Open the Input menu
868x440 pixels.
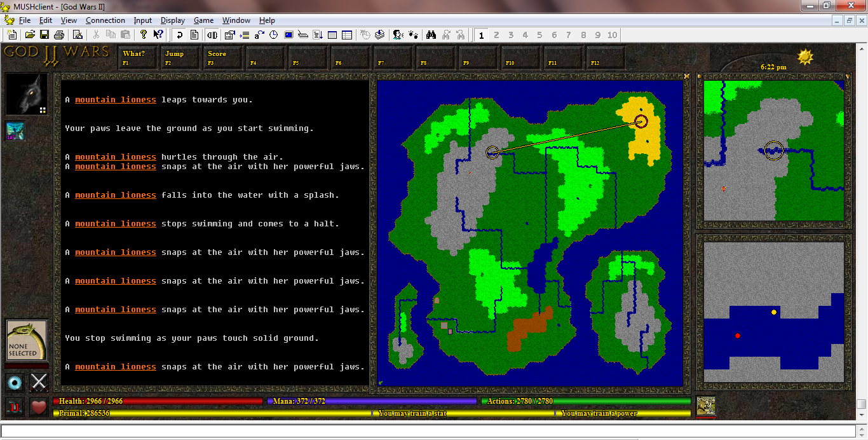[x=143, y=20]
